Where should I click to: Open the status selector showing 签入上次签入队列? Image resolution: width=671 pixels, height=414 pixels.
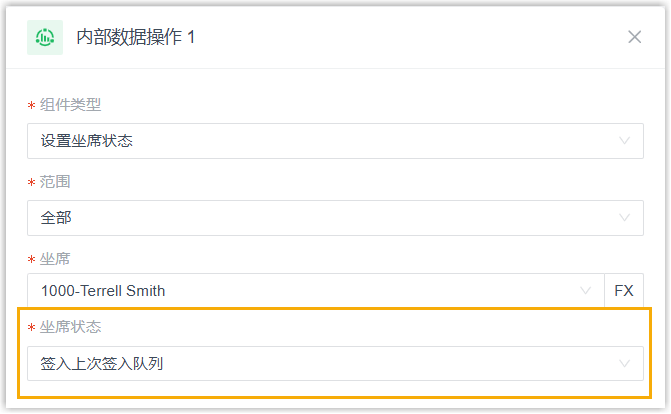320,364
